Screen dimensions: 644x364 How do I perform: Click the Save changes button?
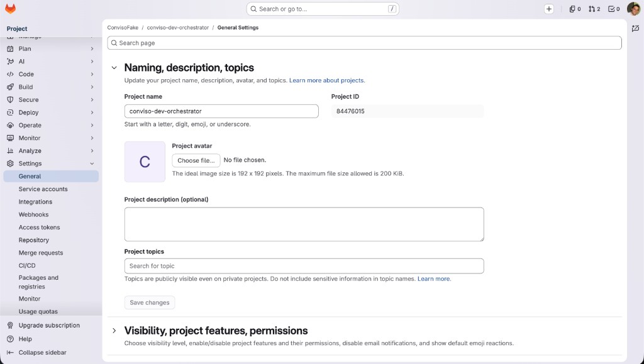(x=150, y=302)
